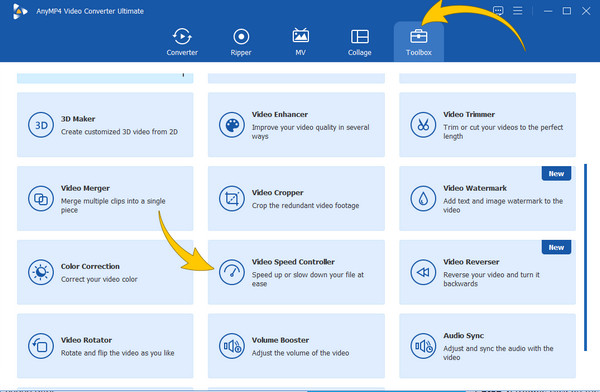Close the AnyMP4 window
Image resolution: width=600 pixels, height=392 pixels.
pyautogui.click(x=586, y=11)
